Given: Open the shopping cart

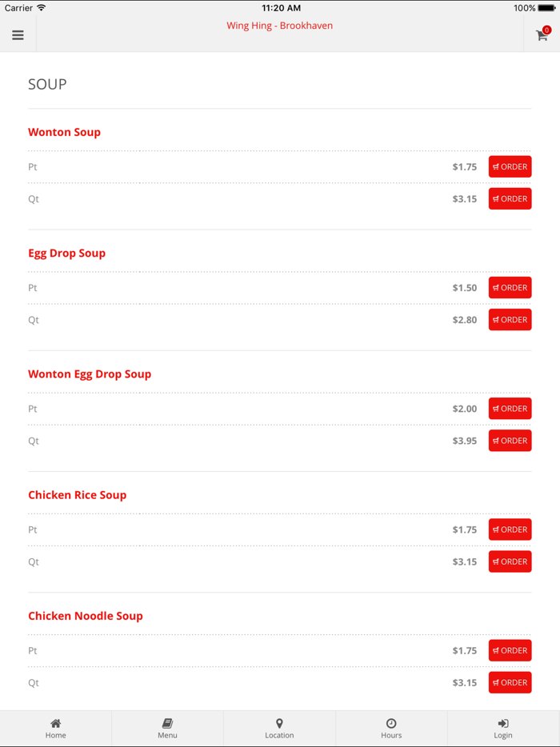Looking at the screenshot, I should click(542, 35).
